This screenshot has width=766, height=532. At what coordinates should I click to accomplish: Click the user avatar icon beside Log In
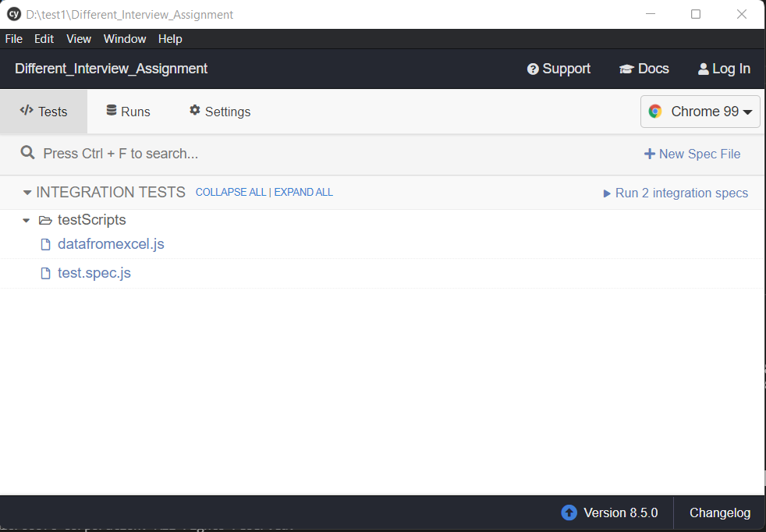click(703, 69)
